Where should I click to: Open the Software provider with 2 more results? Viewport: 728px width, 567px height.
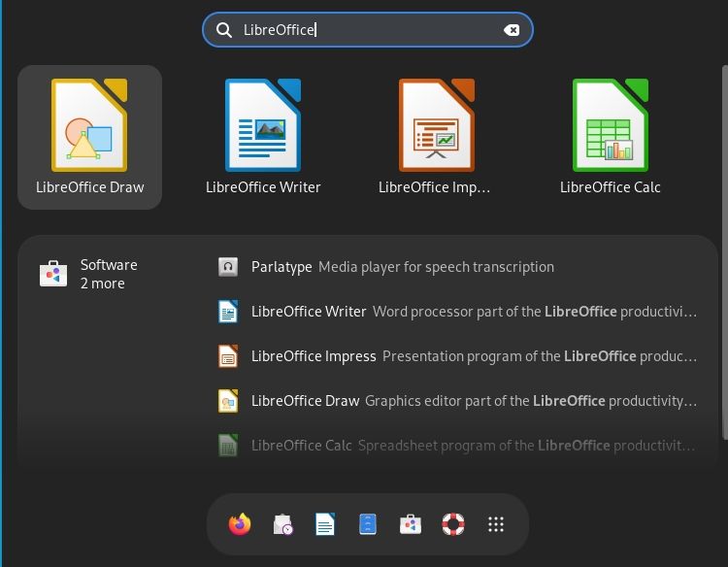pos(88,274)
